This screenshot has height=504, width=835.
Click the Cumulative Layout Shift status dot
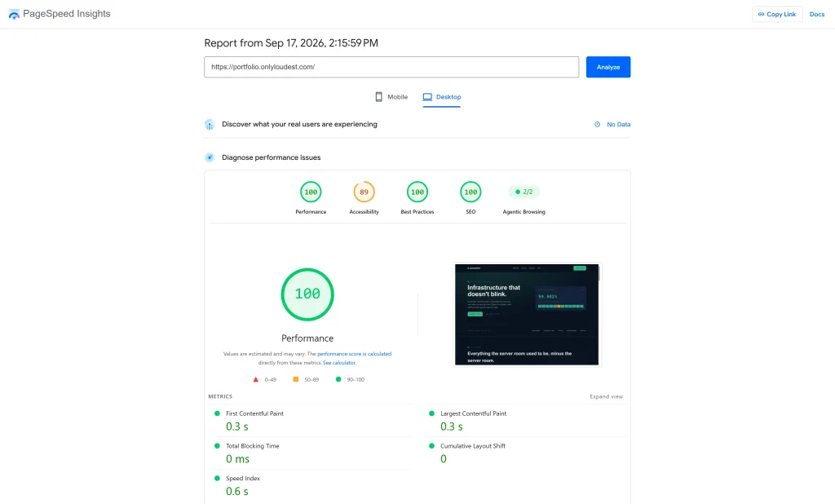431,446
